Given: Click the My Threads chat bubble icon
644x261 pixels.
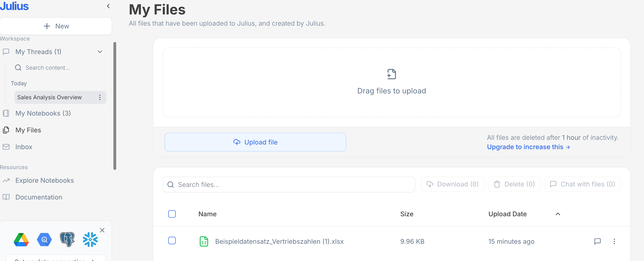Looking at the screenshot, I should [6, 52].
